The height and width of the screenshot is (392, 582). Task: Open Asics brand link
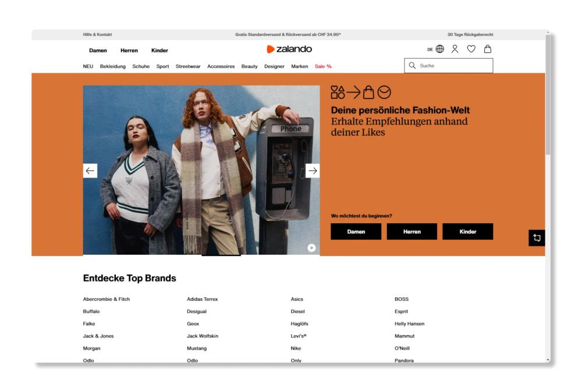297,299
